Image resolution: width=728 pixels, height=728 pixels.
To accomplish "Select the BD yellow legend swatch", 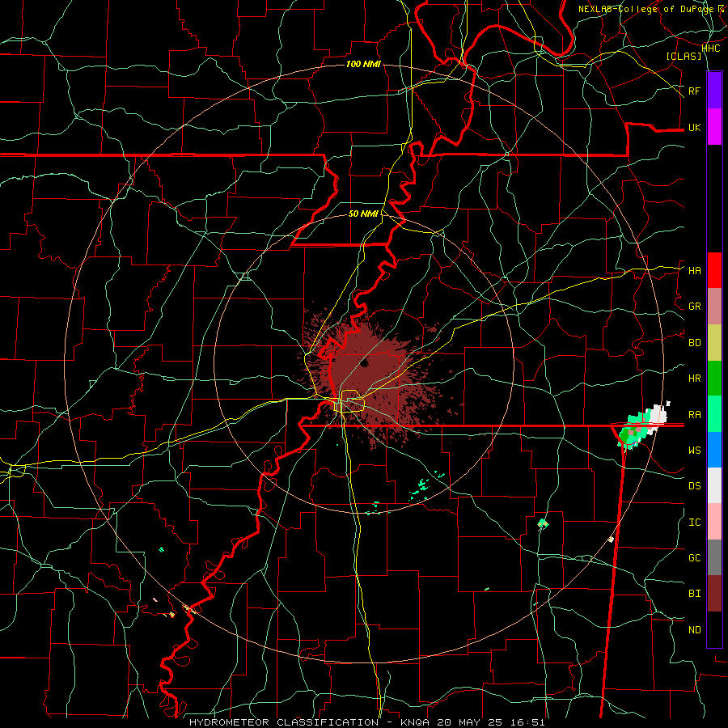I will 714,342.
